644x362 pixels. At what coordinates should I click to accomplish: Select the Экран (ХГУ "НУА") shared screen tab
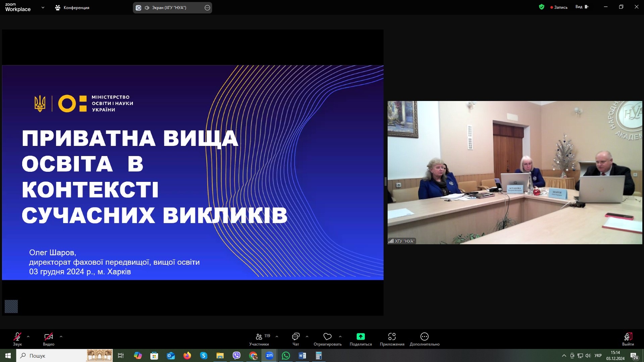click(169, 7)
